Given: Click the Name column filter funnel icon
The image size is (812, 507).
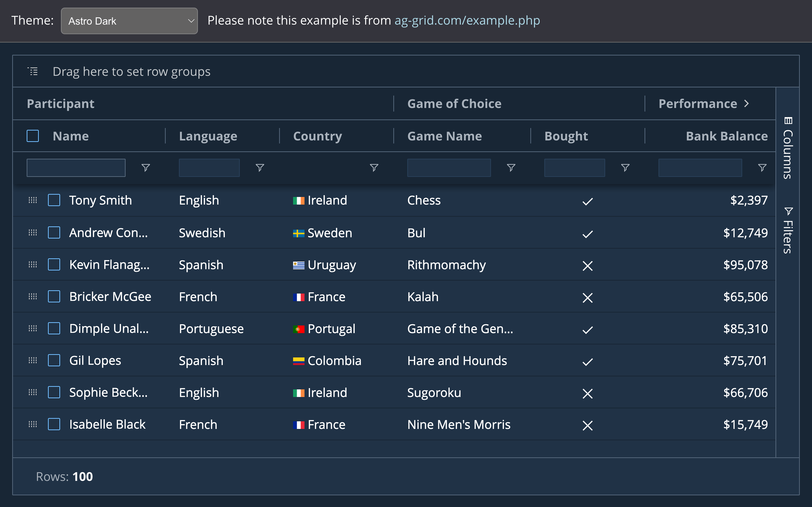Looking at the screenshot, I should point(146,168).
